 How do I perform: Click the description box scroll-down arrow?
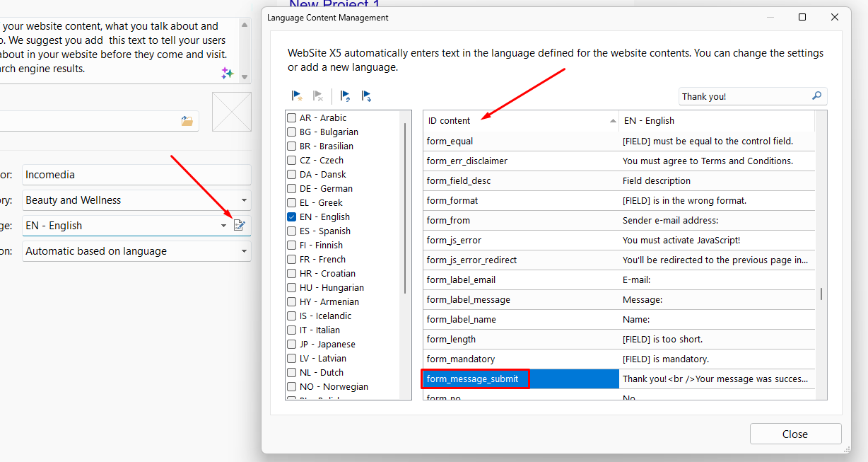[245, 76]
